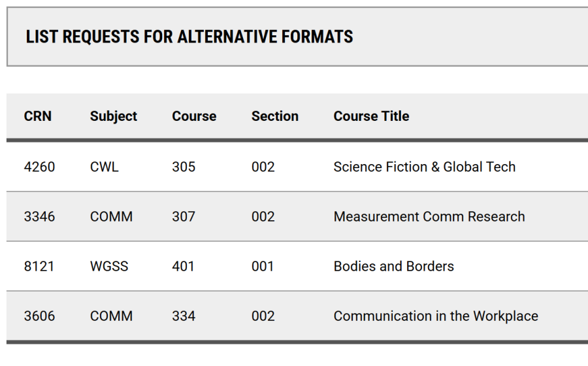The height and width of the screenshot is (366, 588).
Task: Click the Course Title column header
Action: (371, 116)
